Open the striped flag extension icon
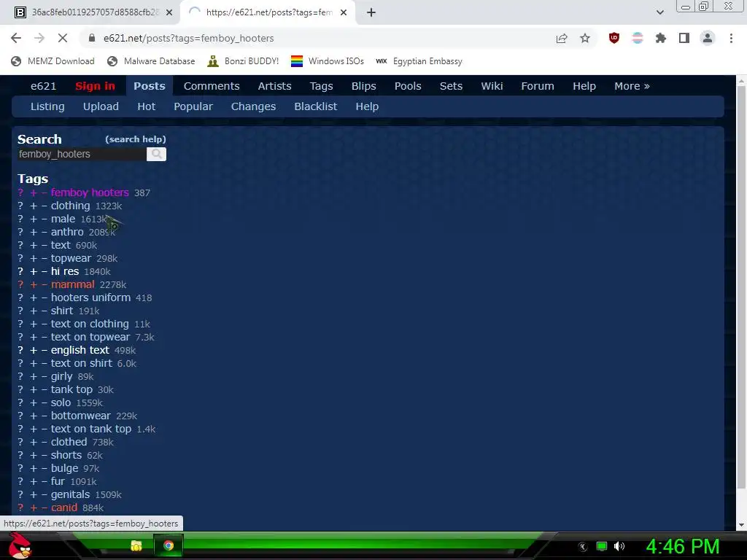This screenshot has width=747, height=560. [638, 38]
